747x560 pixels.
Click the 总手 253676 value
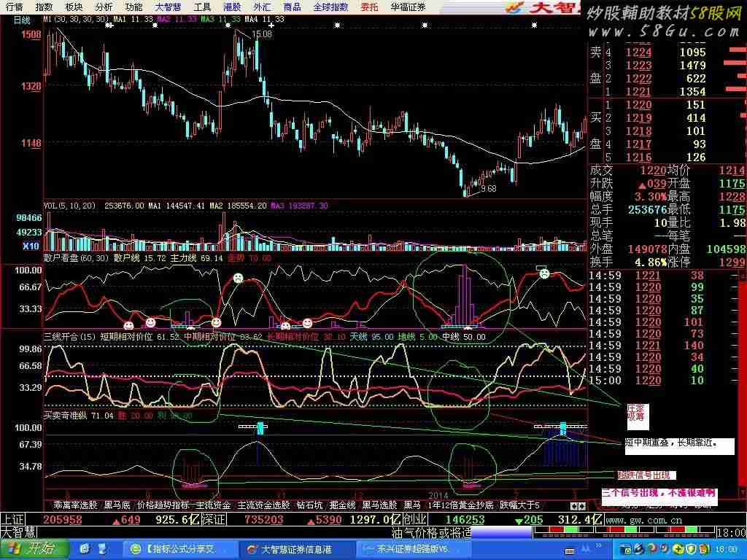point(646,209)
